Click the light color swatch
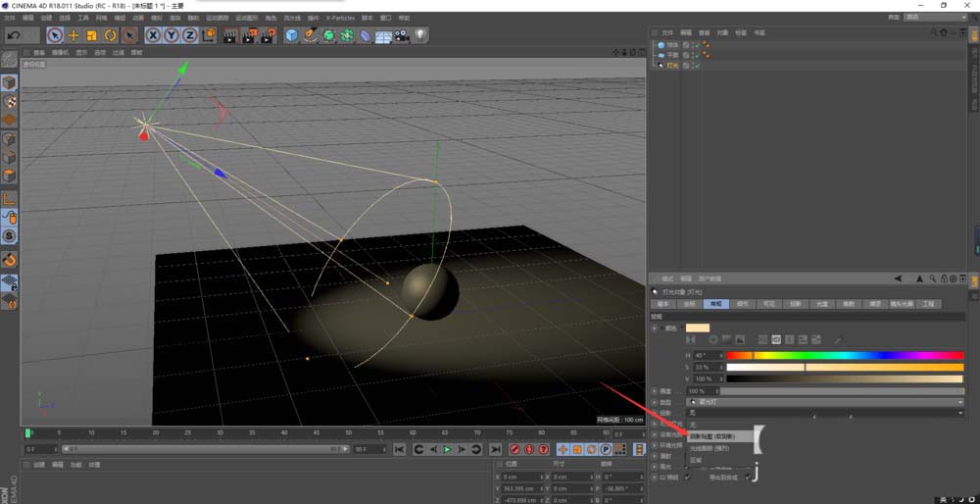This screenshot has width=980, height=504. click(697, 328)
